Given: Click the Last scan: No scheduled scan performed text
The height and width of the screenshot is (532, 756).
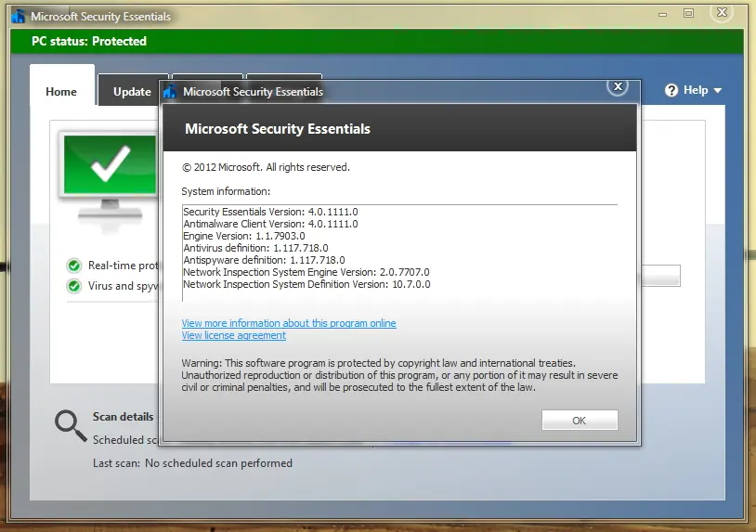Looking at the screenshot, I should pos(193,463).
